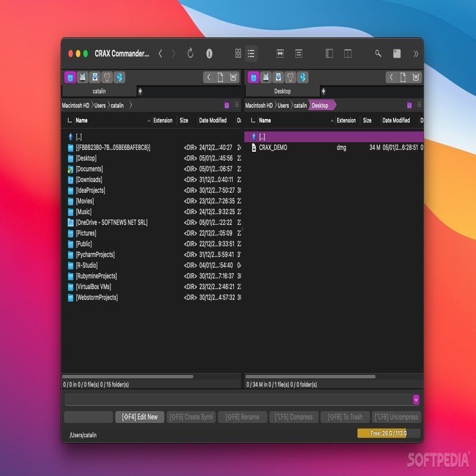Click the To Trash function button
The image size is (476, 476).
[345, 417]
